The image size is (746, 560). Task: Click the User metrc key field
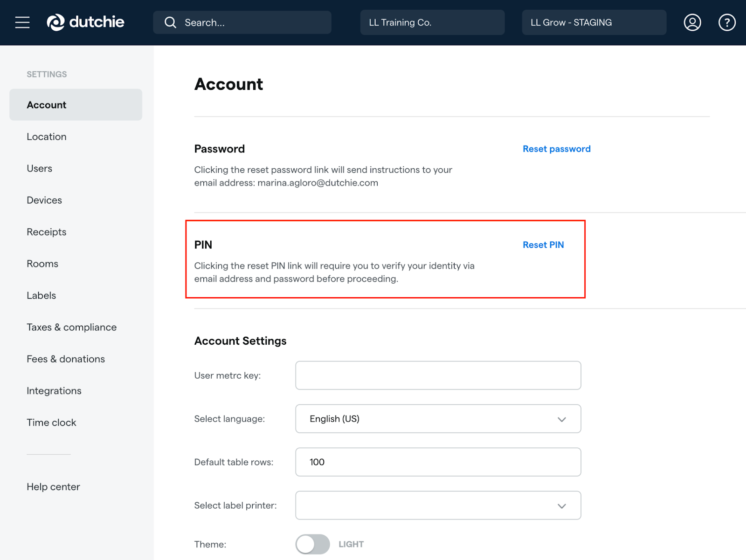pos(438,375)
